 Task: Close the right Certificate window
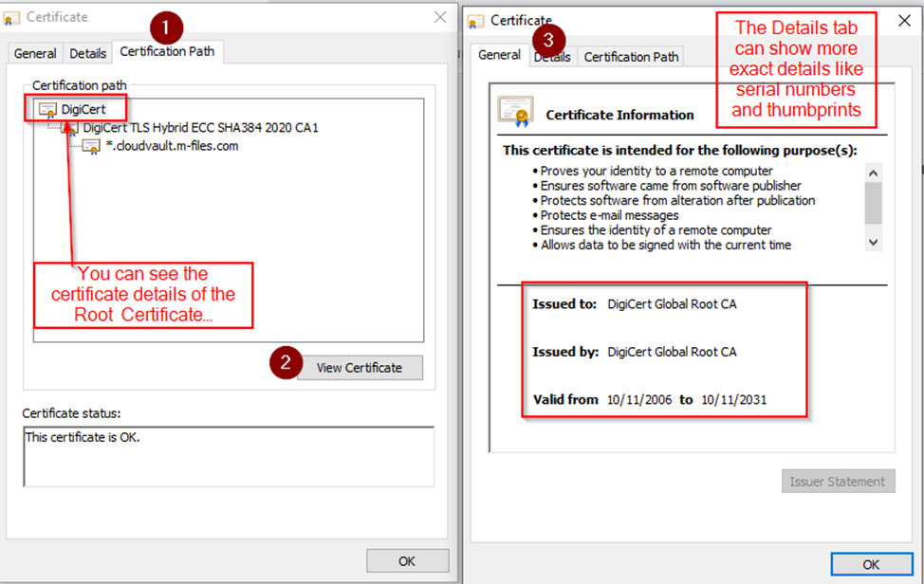point(905,21)
